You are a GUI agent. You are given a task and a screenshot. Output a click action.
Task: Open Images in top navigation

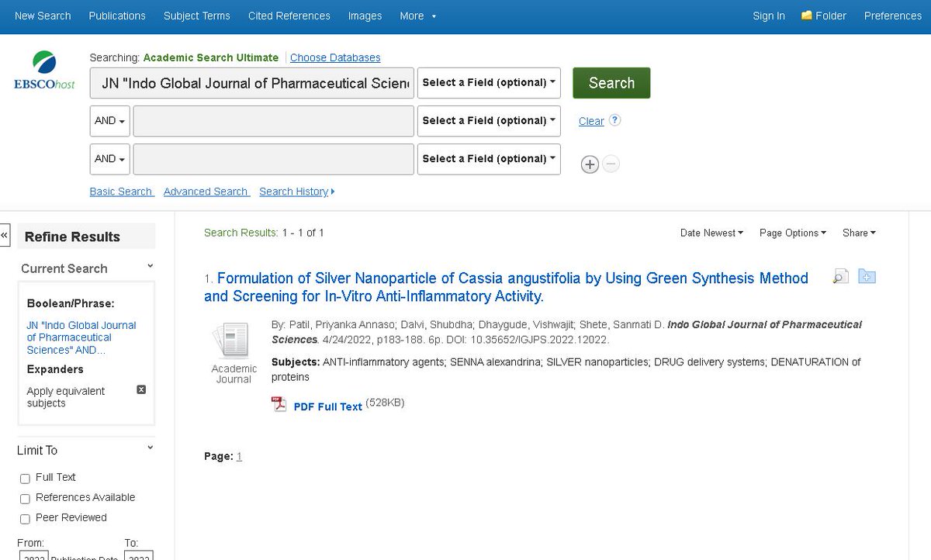[x=365, y=16]
